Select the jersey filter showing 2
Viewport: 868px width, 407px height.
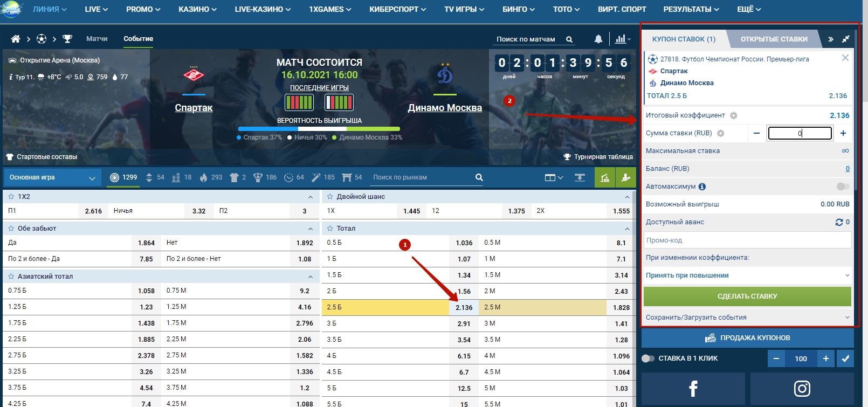(238, 177)
